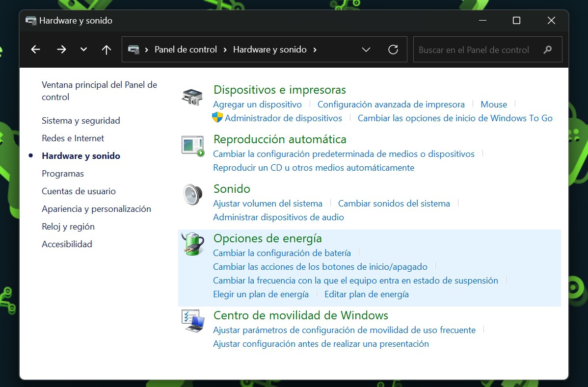Click the Centro de movilidad laptop icon

tap(192, 321)
